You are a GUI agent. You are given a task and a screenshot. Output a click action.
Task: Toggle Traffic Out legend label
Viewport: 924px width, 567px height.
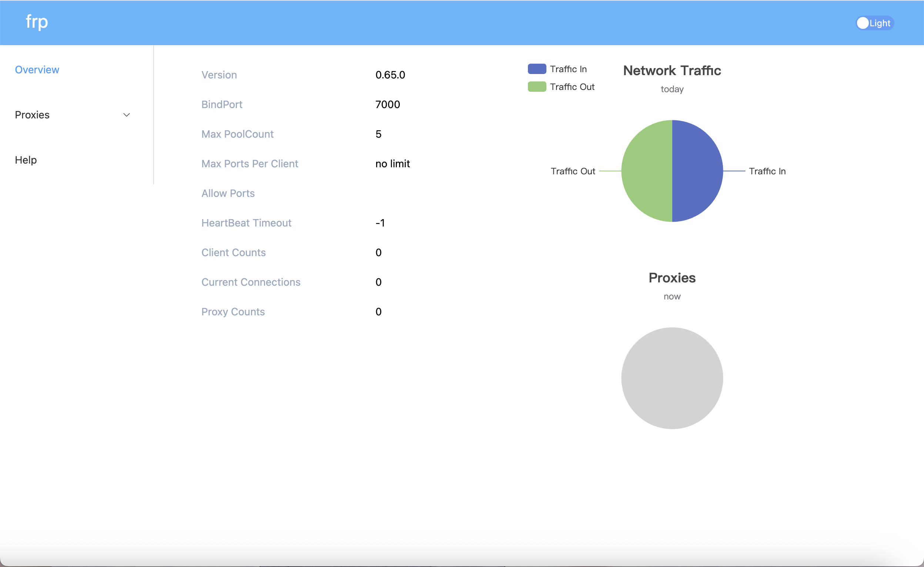(572, 87)
